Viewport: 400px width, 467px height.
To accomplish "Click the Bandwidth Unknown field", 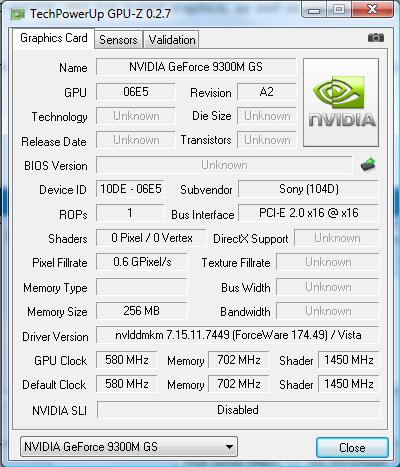I will pos(328,311).
